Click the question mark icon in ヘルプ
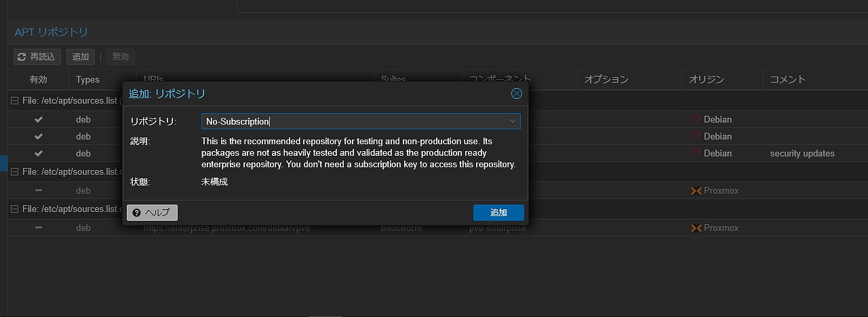Viewport: 868px width, 317px height. pos(137,213)
